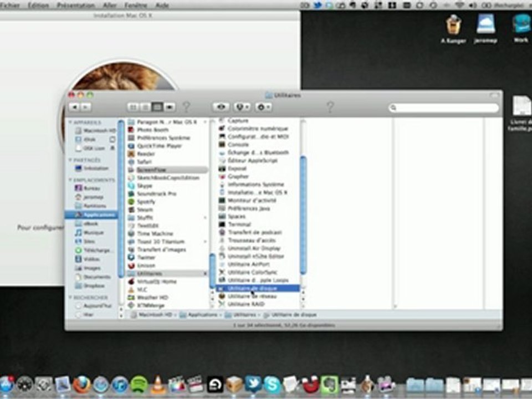Select Moniteur d'activité utility
Screen dimensions: 532x399
point(252,201)
